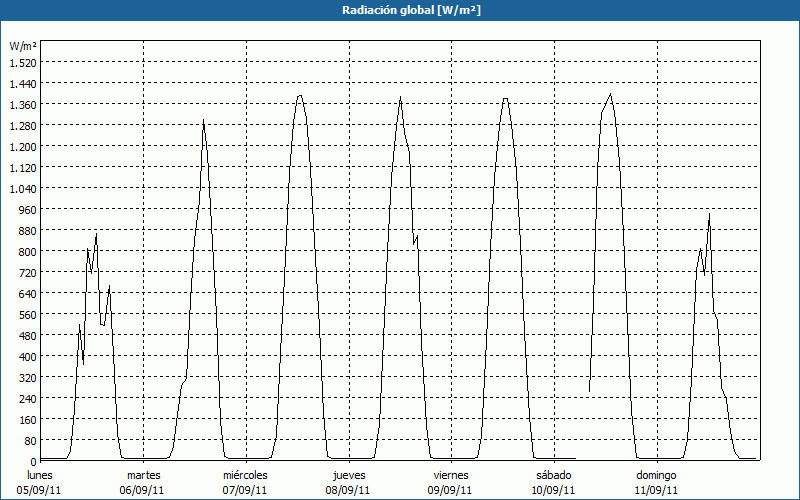Click the 10/09/11 date label
Screen dimensions: 800x500
(554, 490)
